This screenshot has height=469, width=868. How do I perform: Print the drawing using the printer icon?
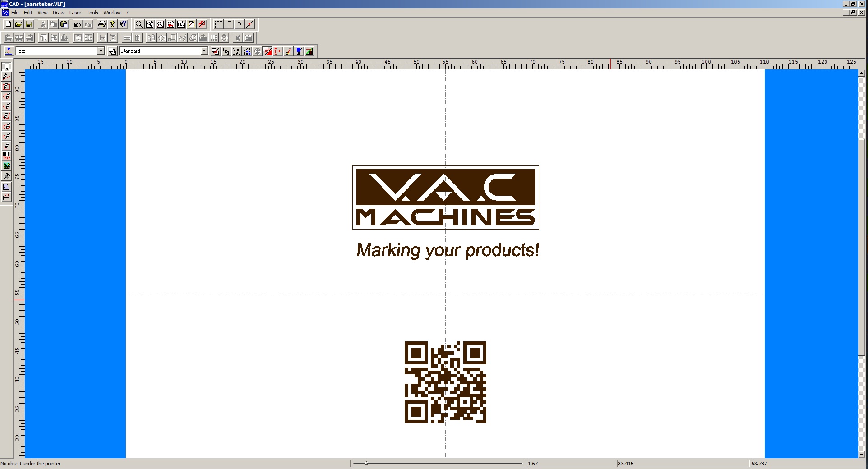[102, 24]
